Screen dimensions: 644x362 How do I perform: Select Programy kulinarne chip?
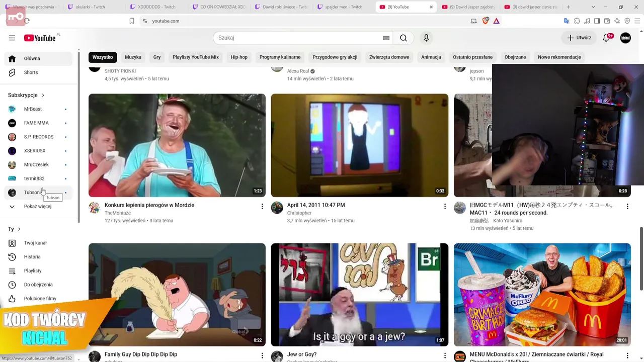[280, 57]
